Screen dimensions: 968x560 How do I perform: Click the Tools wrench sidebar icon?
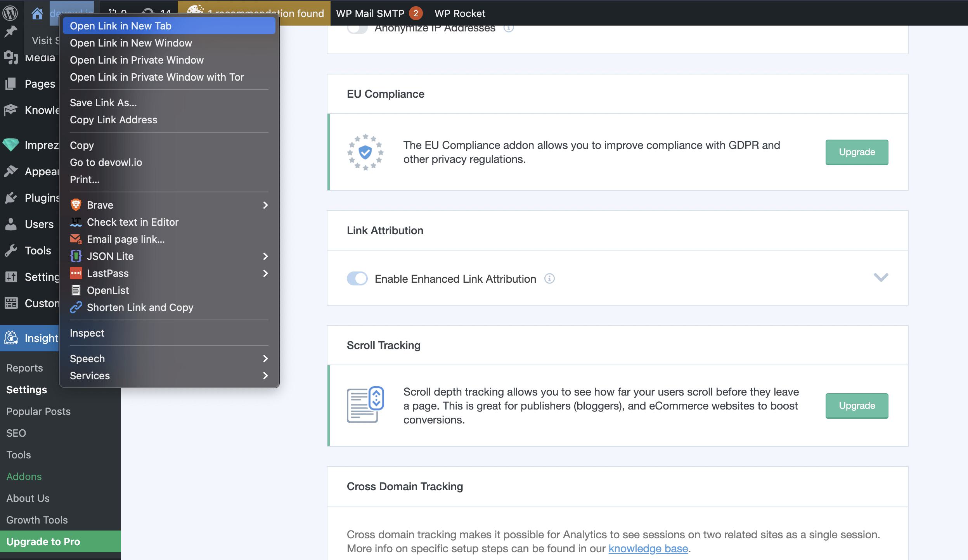pos(11,251)
